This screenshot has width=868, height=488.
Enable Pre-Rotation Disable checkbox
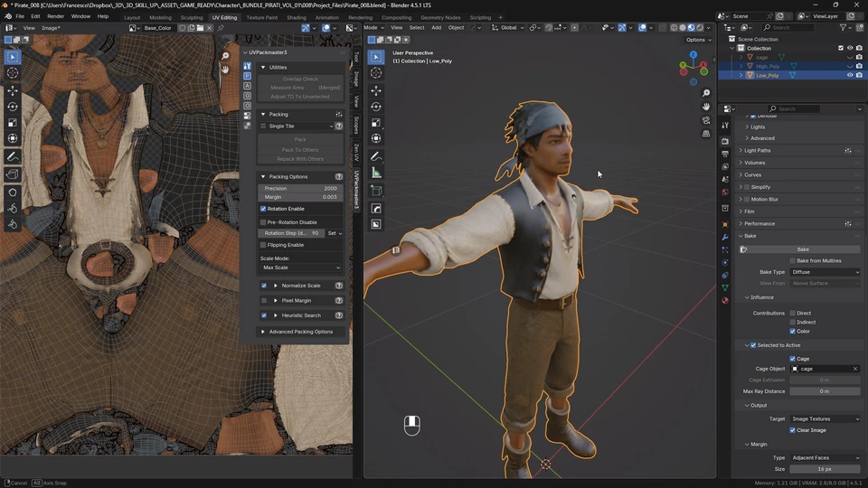click(263, 222)
